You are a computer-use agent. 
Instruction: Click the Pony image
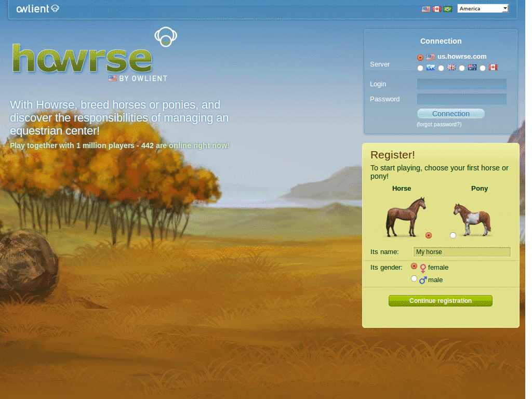[x=473, y=220]
